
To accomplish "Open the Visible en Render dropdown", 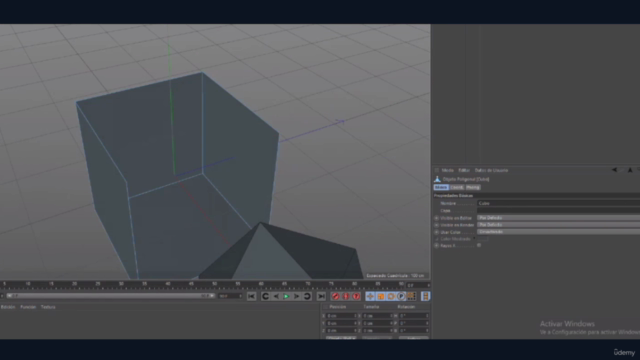I will pyautogui.click(x=558, y=225).
